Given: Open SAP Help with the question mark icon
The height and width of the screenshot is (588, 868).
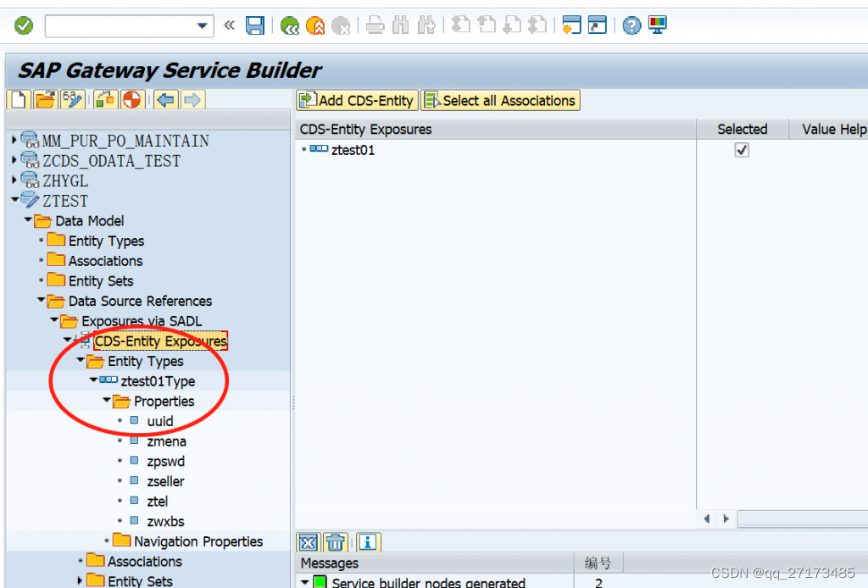Looking at the screenshot, I should coord(631,25).
